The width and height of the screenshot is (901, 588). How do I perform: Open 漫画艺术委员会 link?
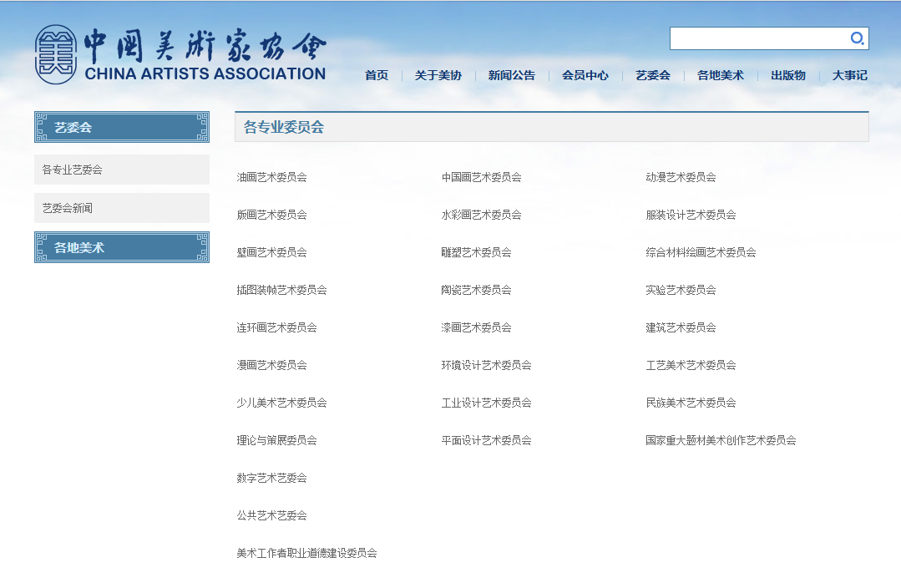tap(271, 365)
